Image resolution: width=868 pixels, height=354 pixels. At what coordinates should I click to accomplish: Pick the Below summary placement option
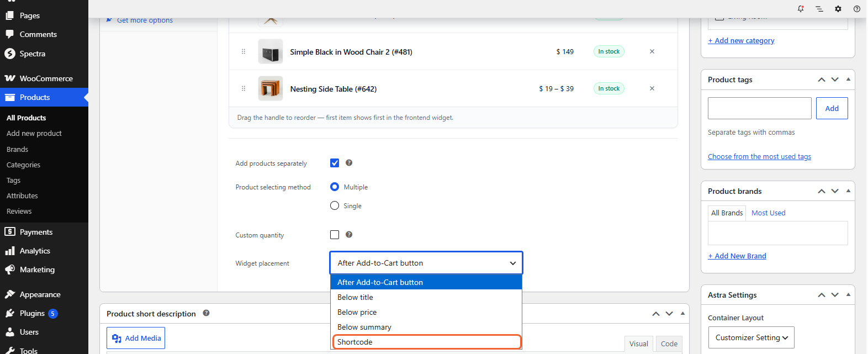pyautogui.click(x=426, y=327)
